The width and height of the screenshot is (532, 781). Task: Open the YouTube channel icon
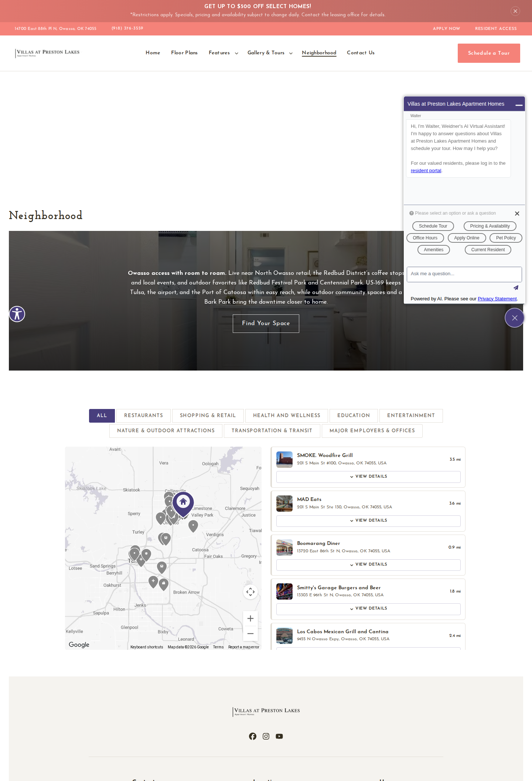coord(279,736)
